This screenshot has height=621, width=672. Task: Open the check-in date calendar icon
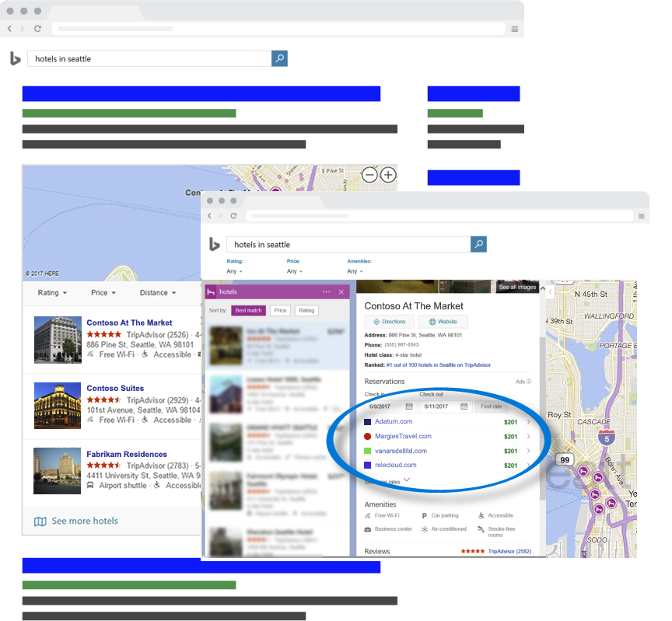pyautogui.click(x=409, y=406)
